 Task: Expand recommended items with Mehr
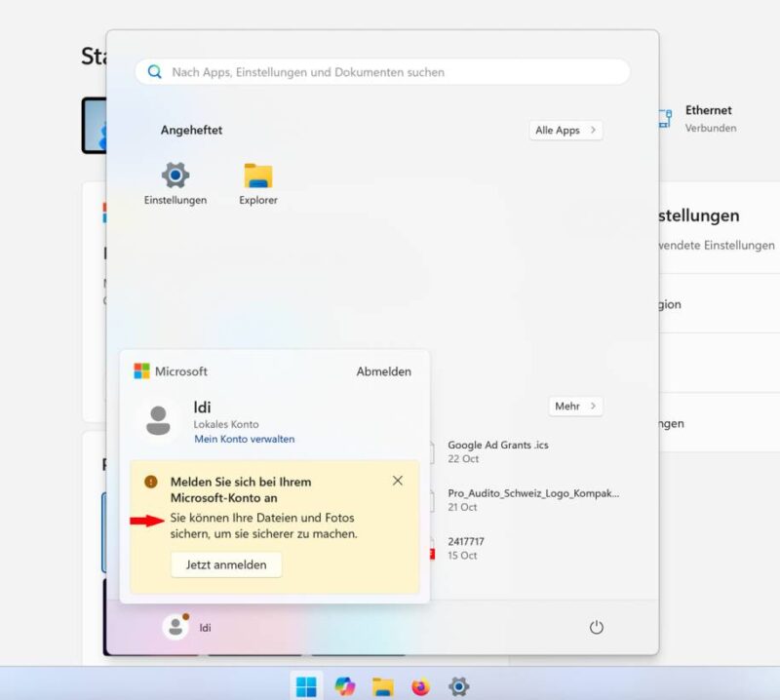click(575, 406)
